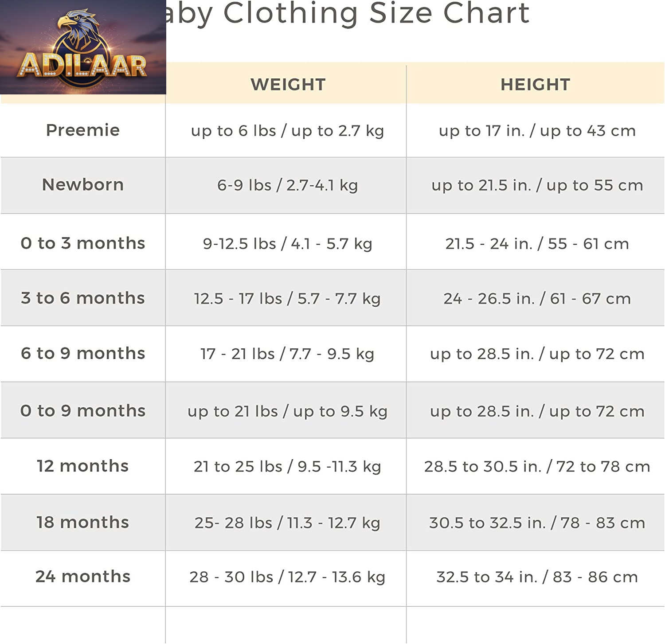Select the Newborn size label
This screenshot has height=644, width=665.
[83, 185]
